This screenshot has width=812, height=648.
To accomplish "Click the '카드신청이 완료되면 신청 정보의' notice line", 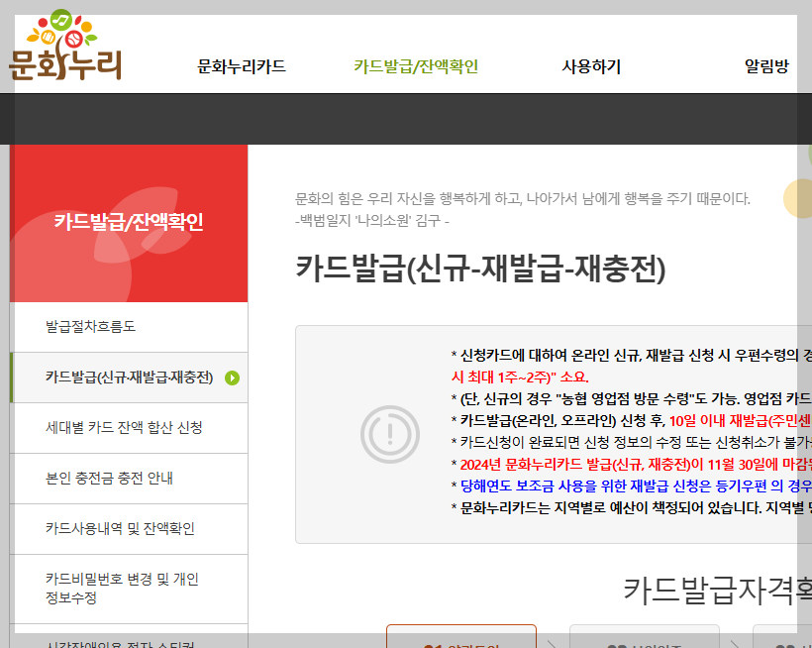I will (631, 442).
